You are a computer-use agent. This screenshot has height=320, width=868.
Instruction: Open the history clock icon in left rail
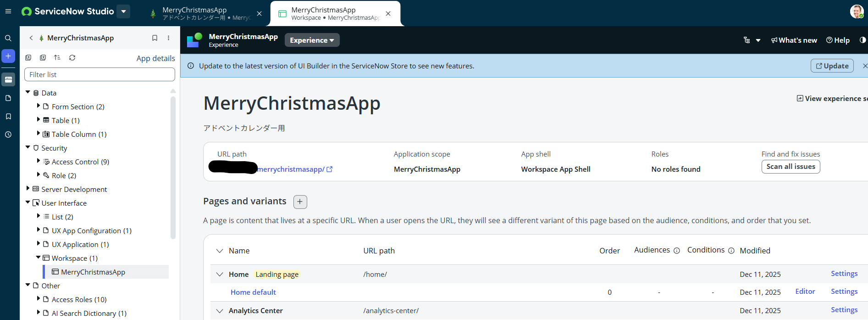(8, 135)
